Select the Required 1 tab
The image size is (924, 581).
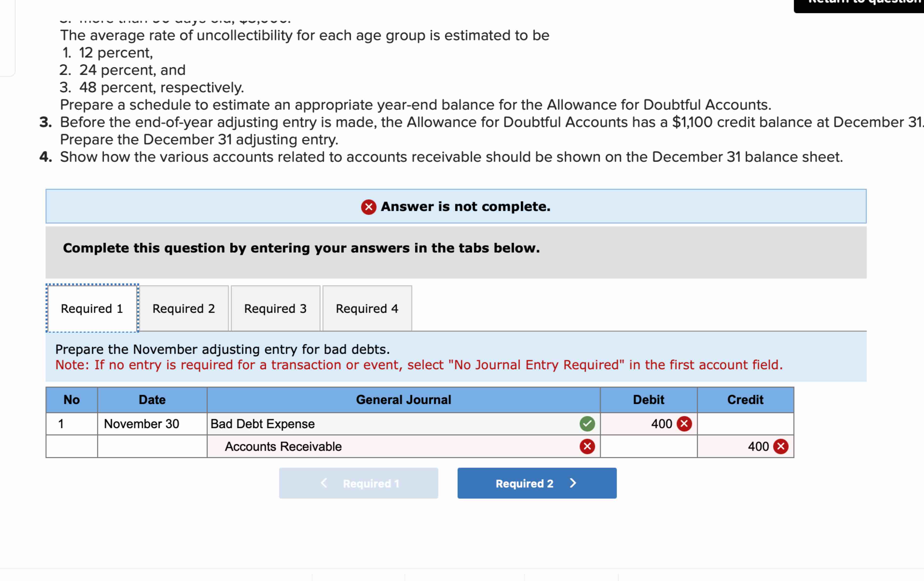pos(92,309)
